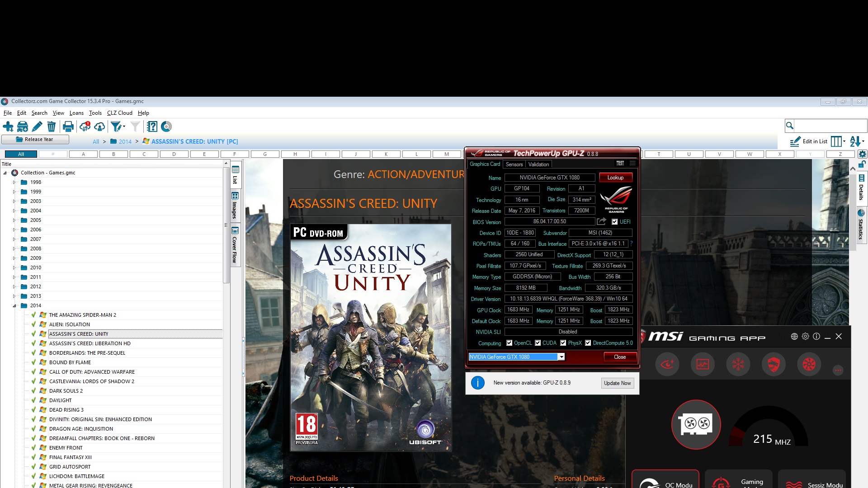Screen dimensions: 868x488
Task: Open the CLZ Cloud menu
Action: (x=120, y=113)
